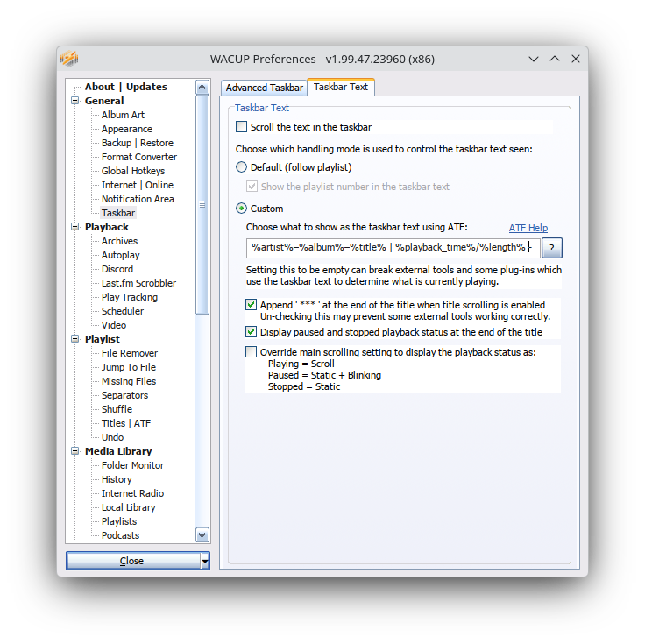Collapse the Playback tree section
The image size is (645, 644).
pyautogui.click(x=75, y=227)
